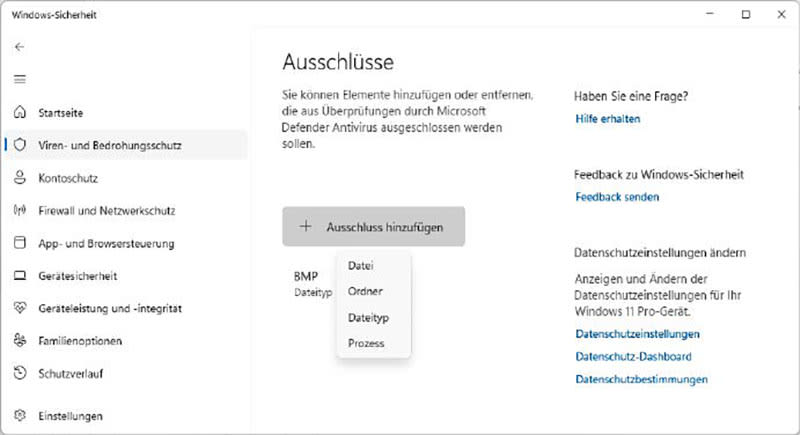Screen dimensions: 800x435
Task: Click the Firewall und Netzwerkschutz antenna icon
Action: [x=19, y=211]
